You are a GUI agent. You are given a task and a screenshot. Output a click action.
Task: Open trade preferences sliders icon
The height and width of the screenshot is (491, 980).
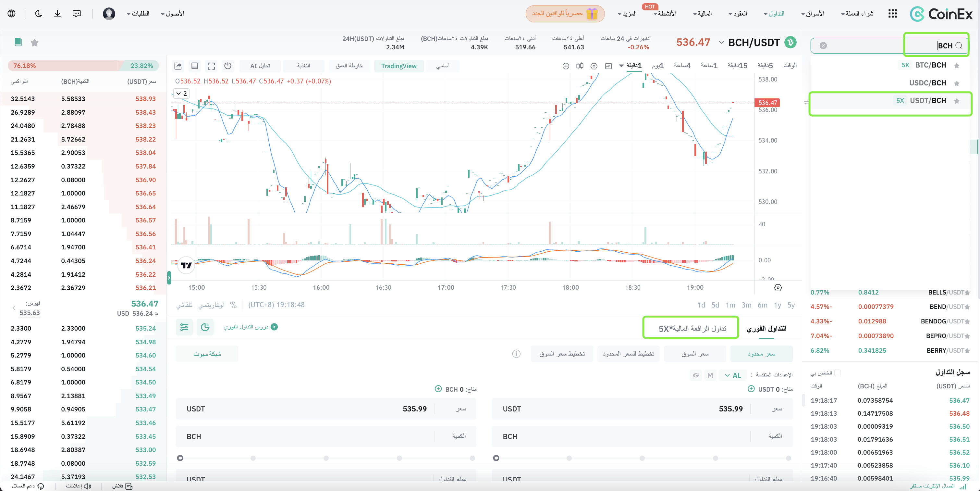pyautogui.click(x=184, y=327)
